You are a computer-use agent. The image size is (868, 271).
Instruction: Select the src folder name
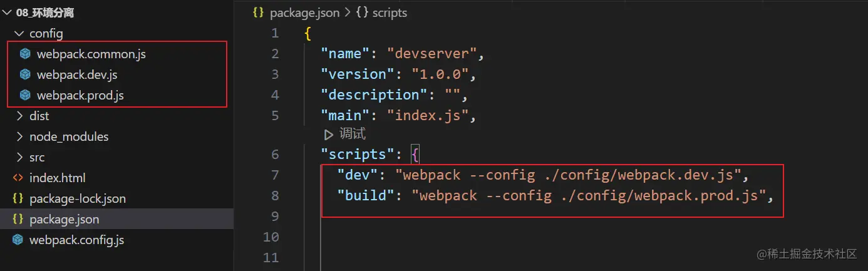pos(37,157)
